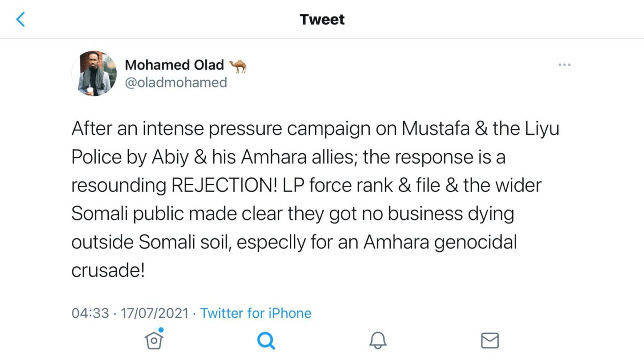Screen dimensions: 644x362
Task: Open the Messages envelope tab
Action: pyautogui.click(x=490, y=341)
